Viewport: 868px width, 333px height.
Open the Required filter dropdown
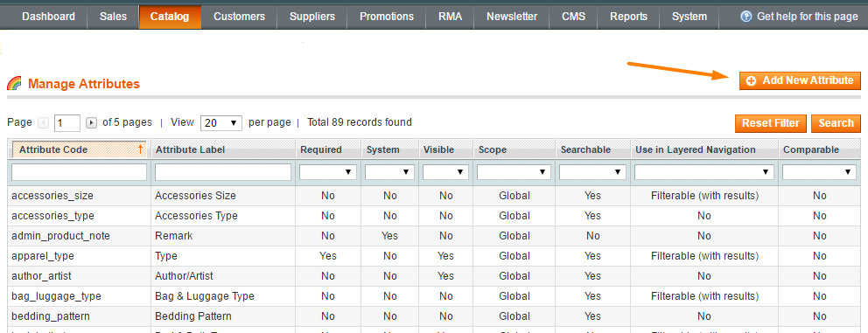(x=327, y=172)
